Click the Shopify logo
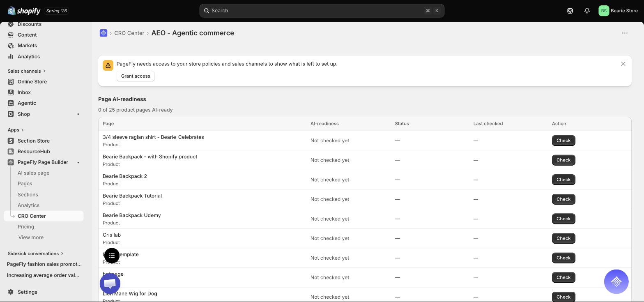The image size is (644, 302). 24,11
